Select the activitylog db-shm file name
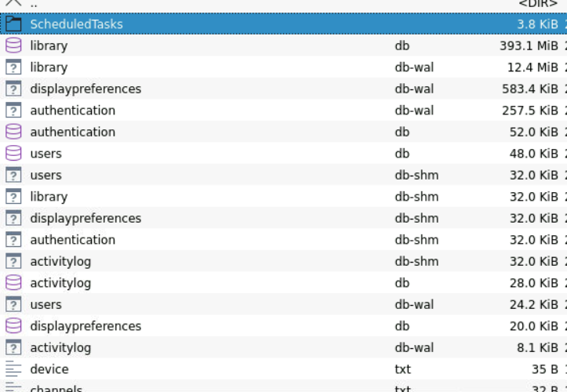Image resolution: width=567 pixels, height=392 pixels. point(60,261)
